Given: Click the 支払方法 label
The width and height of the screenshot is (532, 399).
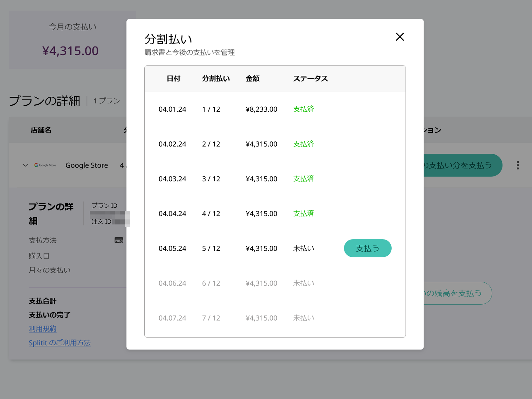Looking at the screenshot, I should tap(43, 240).
